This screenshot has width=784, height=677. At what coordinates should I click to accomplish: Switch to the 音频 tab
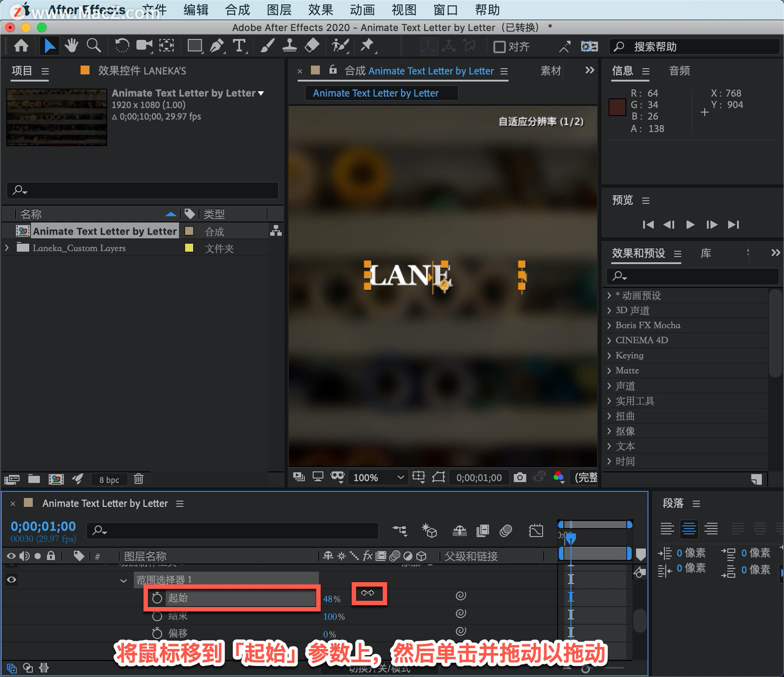679,71
